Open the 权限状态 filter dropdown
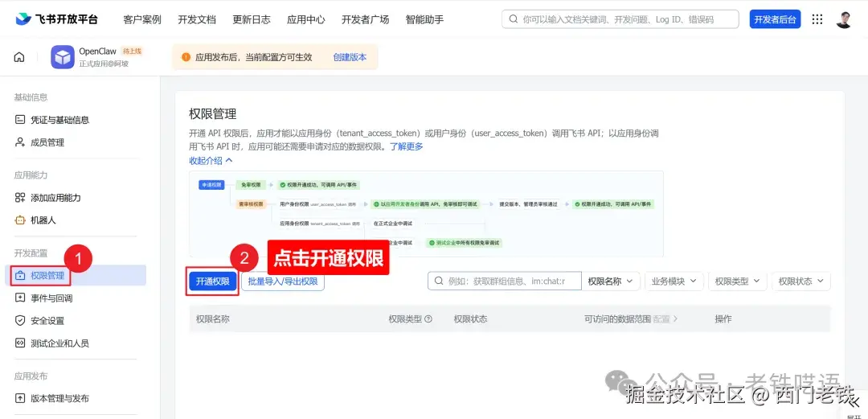 [x=801, y=281]
